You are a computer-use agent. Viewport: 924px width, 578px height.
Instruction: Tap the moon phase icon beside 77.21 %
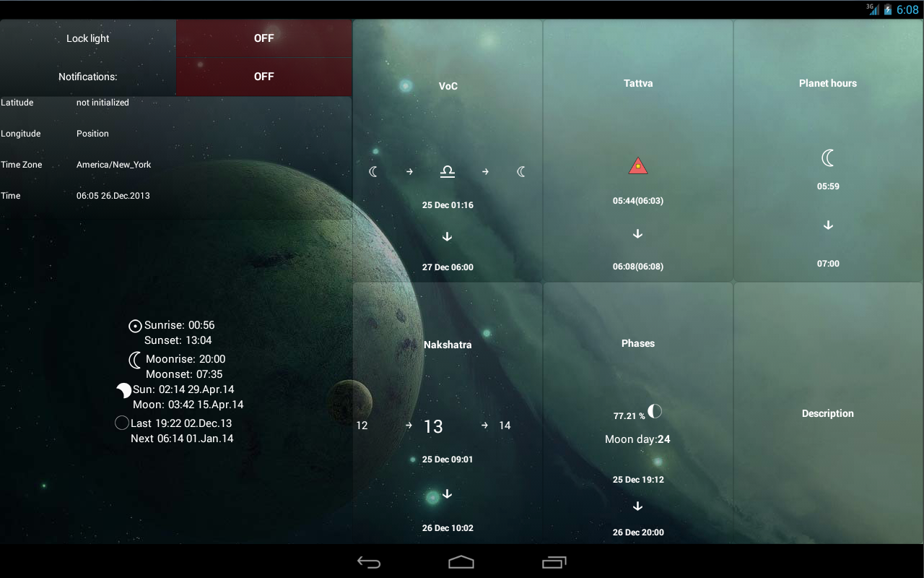[x=655, y=411]
